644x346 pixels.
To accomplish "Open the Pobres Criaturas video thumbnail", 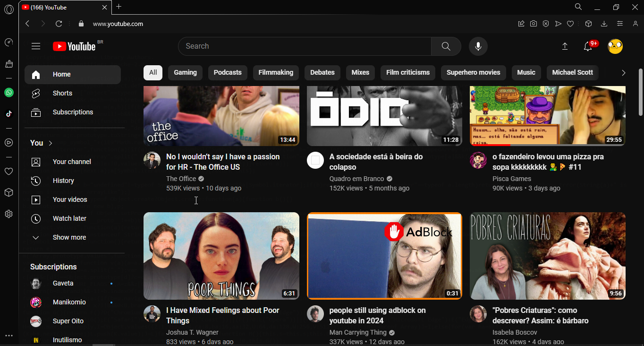I will (x=548, y=256).
